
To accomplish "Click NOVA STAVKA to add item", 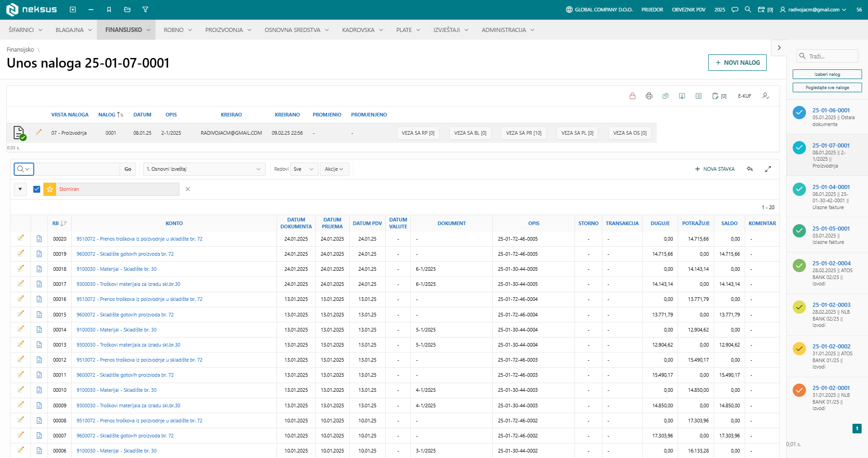I will click(x=715, y=169).
